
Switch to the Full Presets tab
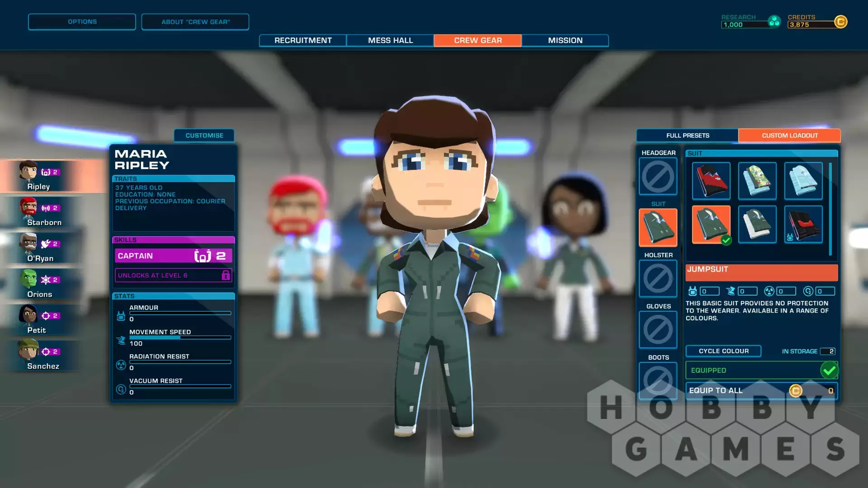tap(687, 136)
